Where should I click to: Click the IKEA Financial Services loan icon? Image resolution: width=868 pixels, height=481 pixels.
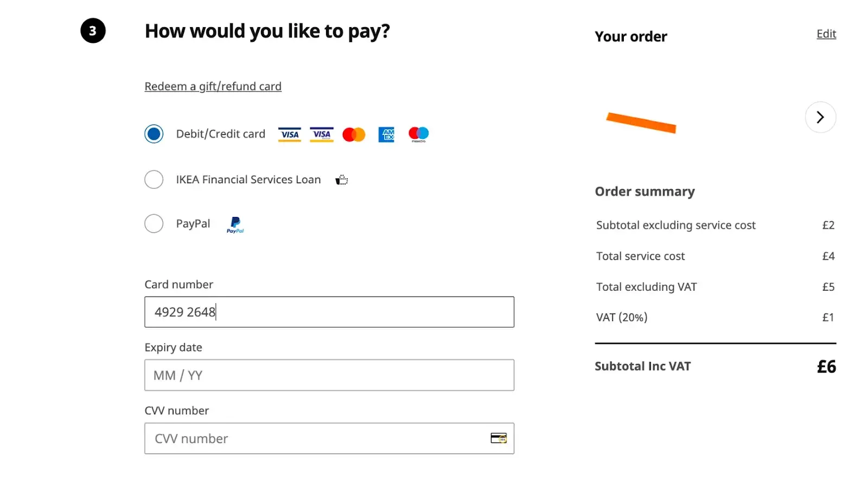[x=341, y=180]
